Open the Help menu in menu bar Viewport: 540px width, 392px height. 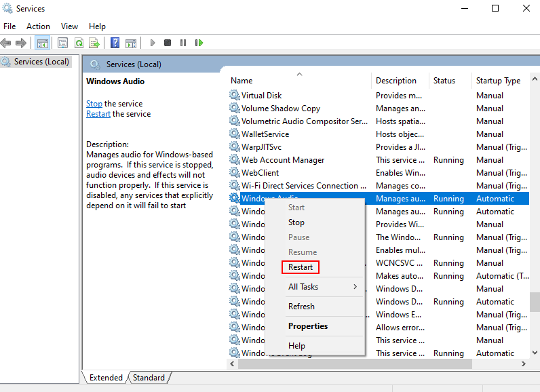[97, 26]
